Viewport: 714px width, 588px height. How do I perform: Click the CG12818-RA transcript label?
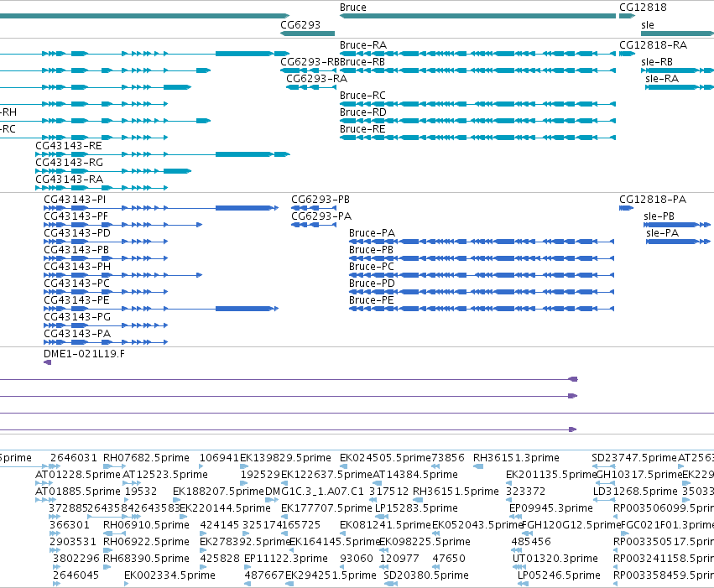653,45
